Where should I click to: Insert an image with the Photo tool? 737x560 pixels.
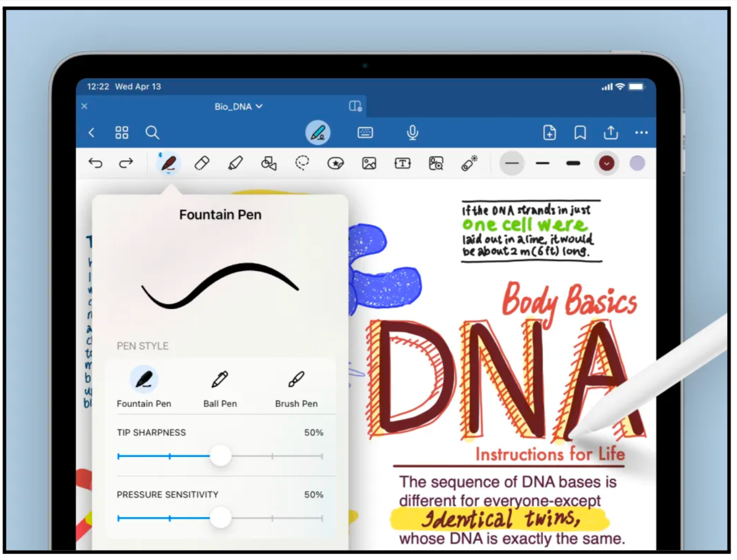coord(369,163)
